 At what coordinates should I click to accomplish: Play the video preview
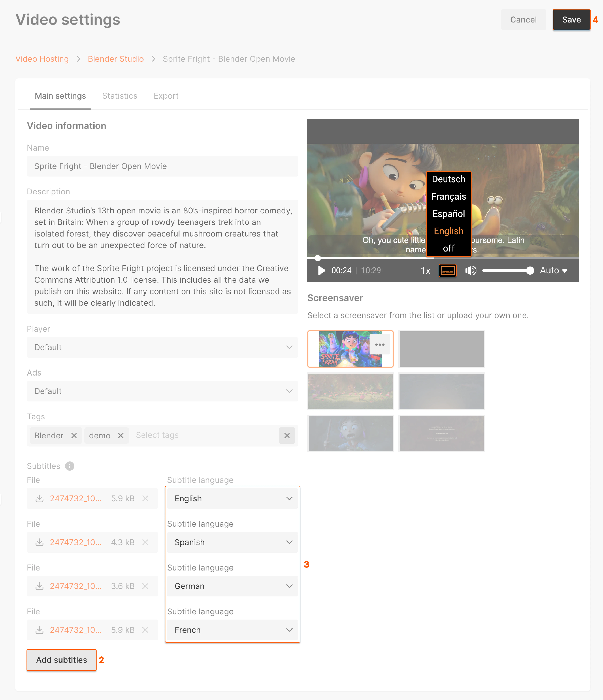[321, 270]
